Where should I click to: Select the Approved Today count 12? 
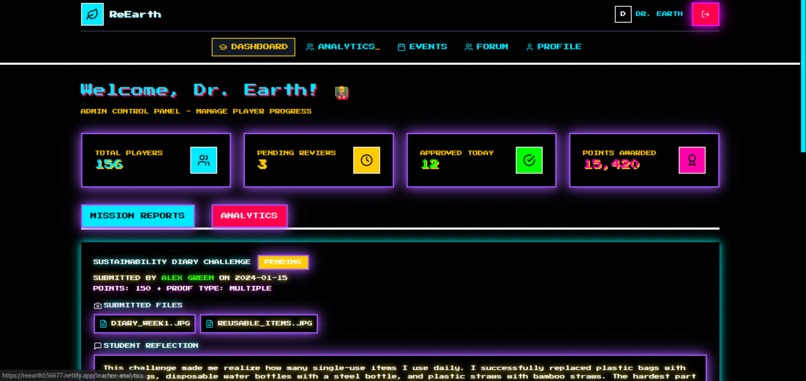pos(430,165)
